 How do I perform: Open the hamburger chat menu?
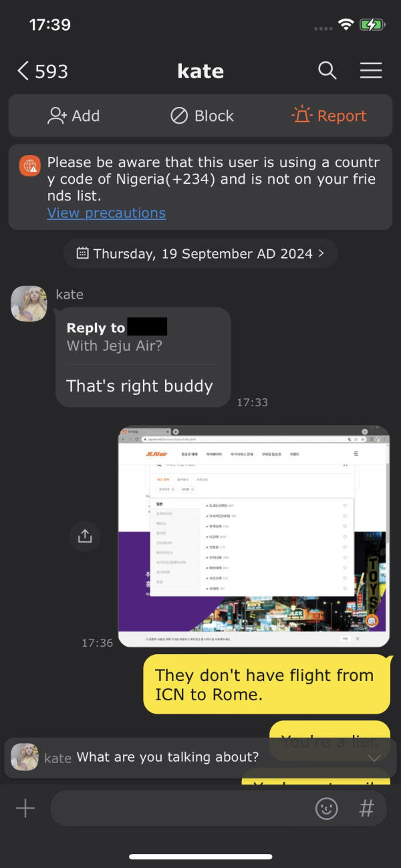(371, 70)
